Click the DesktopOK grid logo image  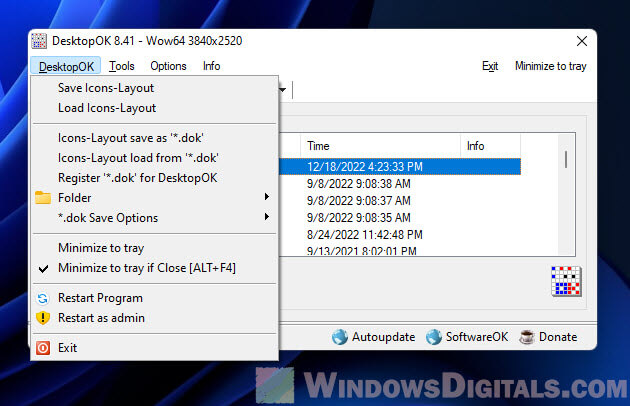[566, 281]
